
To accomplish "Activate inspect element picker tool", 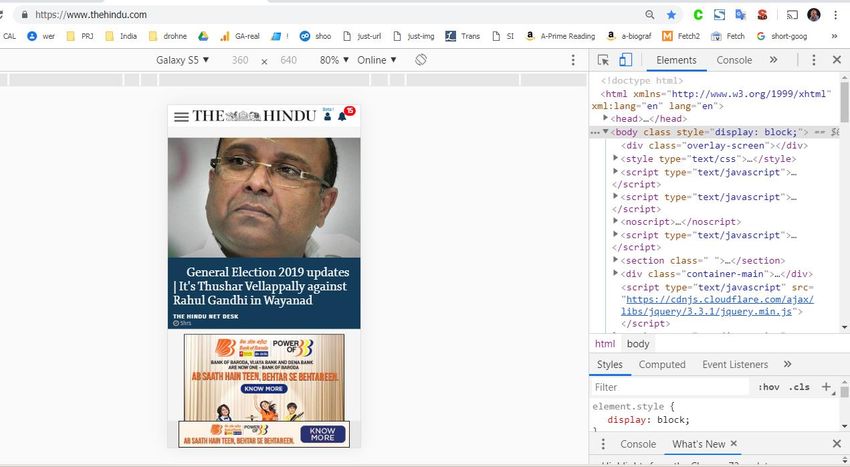I will (x=603, y=60).
